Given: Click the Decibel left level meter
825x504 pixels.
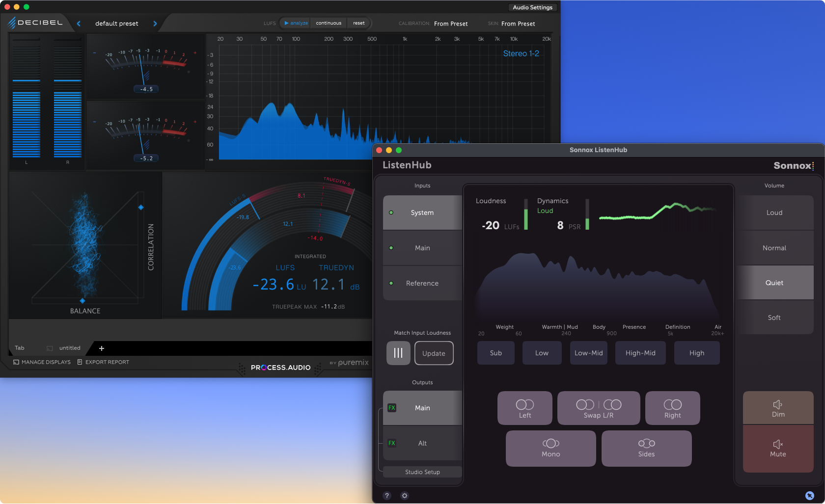Looking at the screenshot, I should click(x=27, y=98).
